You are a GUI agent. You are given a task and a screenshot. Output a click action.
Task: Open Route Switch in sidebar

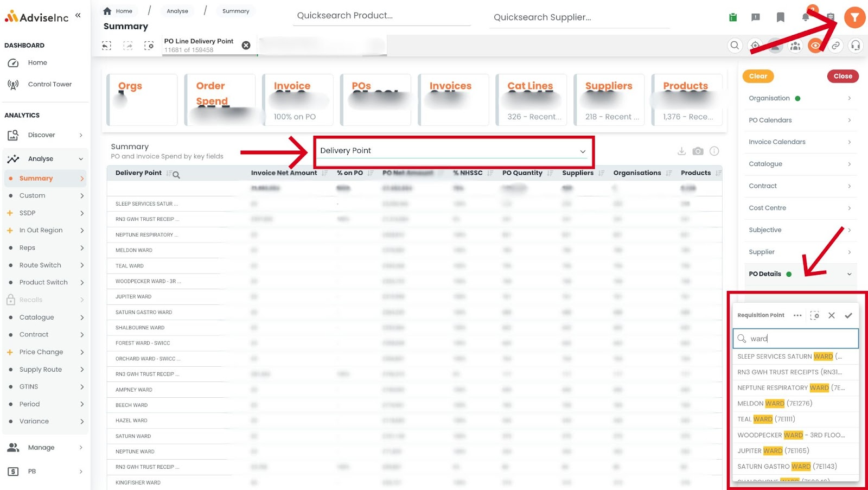tap(45, 265)
